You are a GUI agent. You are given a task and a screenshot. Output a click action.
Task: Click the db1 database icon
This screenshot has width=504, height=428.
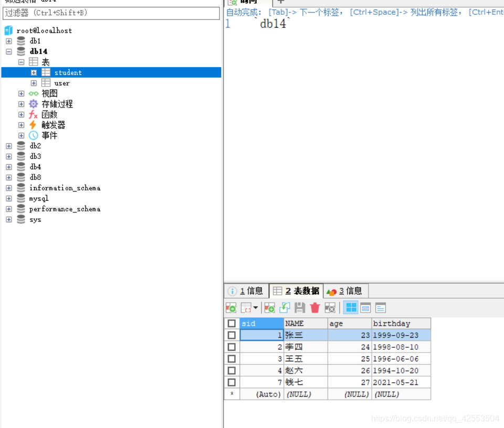pyautogui.click(x=21, y=41)
